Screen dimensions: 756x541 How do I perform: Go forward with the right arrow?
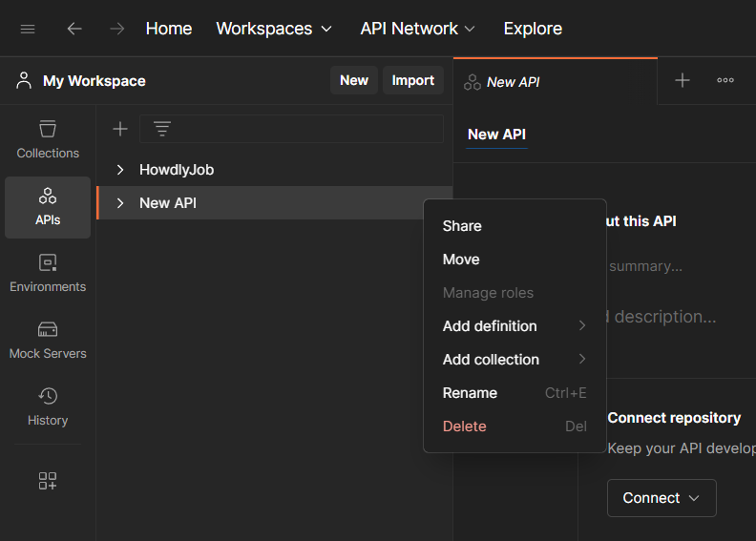point(116,29)
